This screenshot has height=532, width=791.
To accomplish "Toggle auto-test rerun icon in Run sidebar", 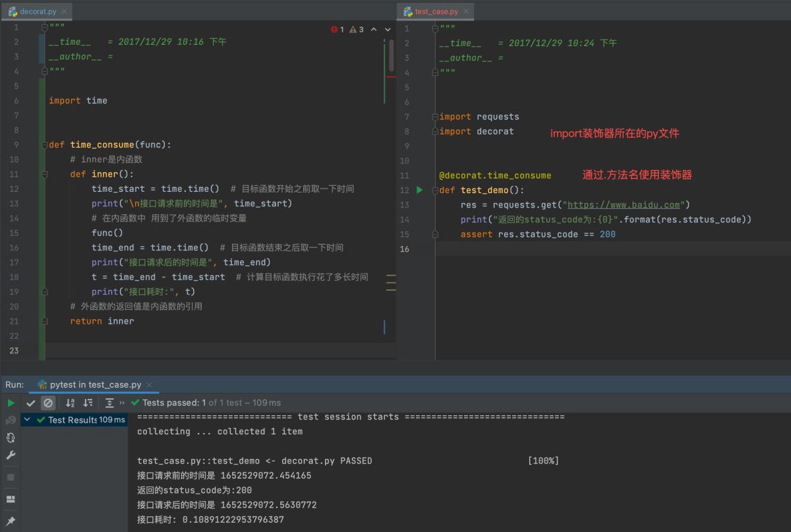I will [x=11, y=438].
